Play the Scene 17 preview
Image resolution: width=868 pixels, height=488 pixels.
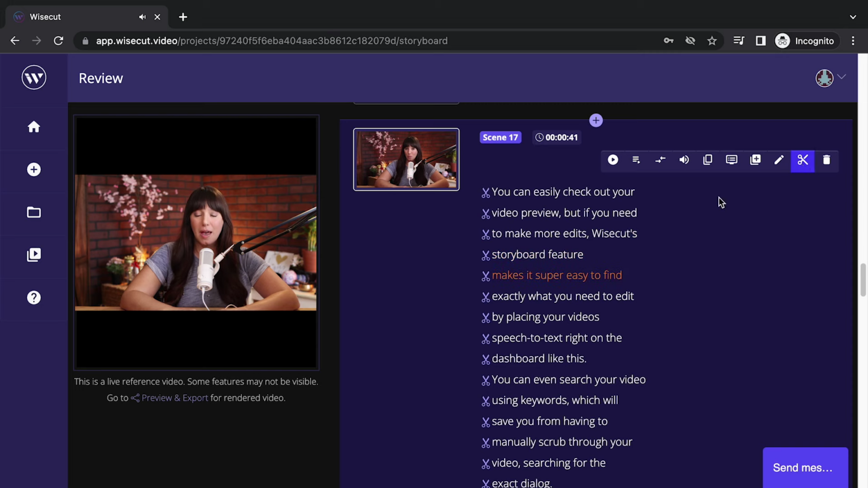(613, 160)
